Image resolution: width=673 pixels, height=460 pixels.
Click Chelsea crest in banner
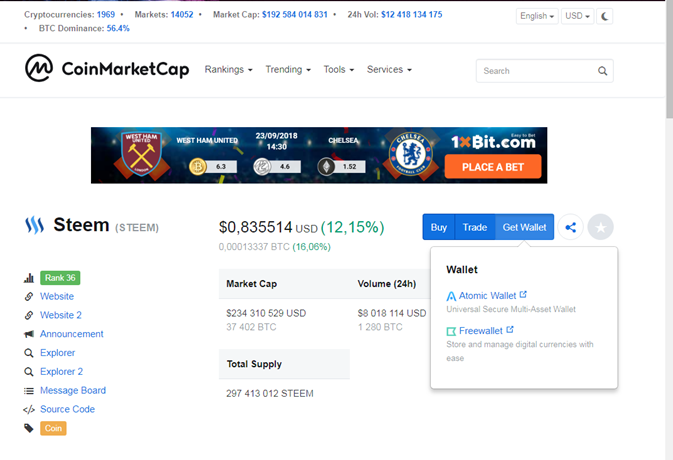411,154
